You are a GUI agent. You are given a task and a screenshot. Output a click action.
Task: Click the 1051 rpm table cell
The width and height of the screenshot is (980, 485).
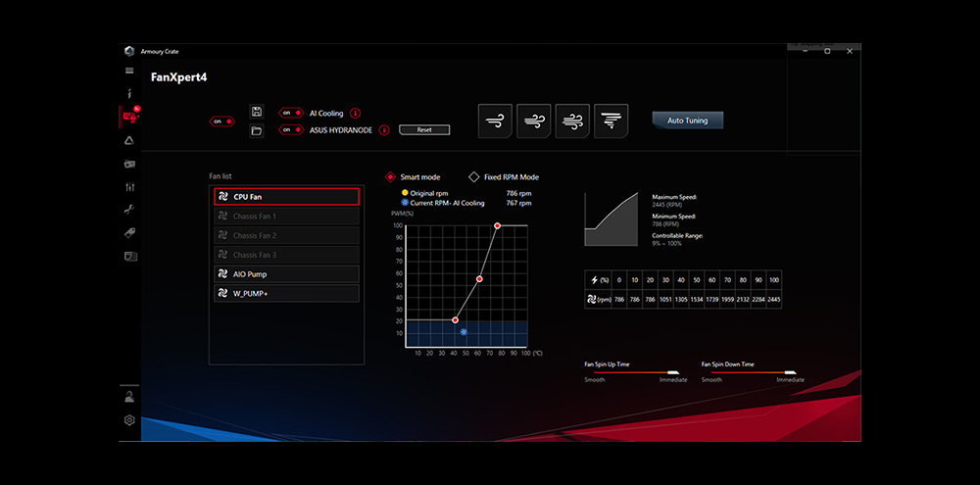click(x=665, y=300)
